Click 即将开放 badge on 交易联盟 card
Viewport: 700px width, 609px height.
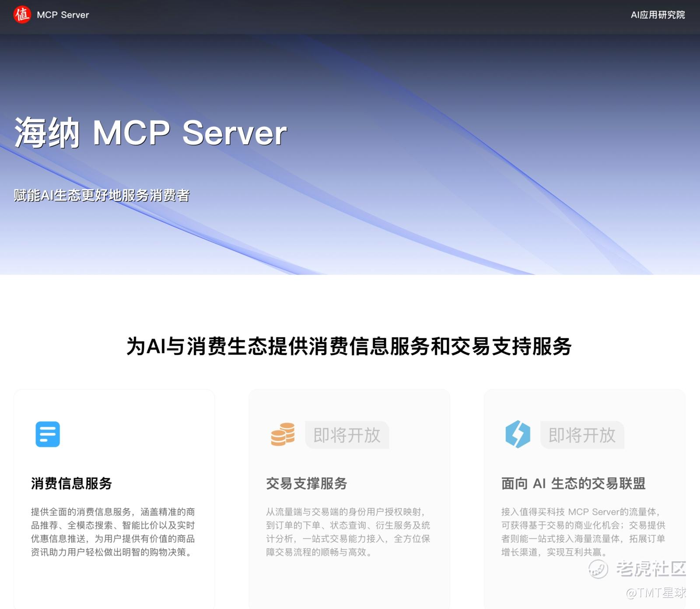(x=582, y=435)
